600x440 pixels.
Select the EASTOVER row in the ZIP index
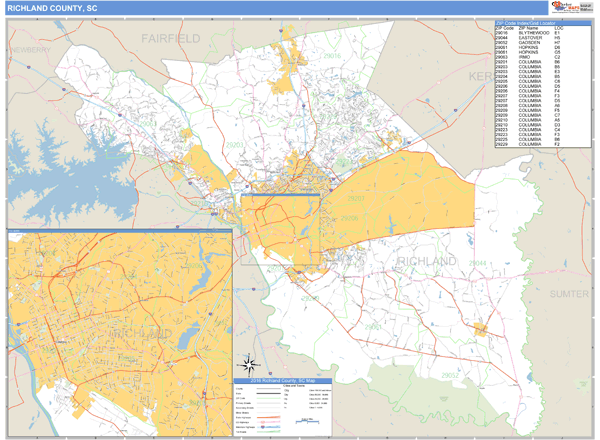coord(543,38)
